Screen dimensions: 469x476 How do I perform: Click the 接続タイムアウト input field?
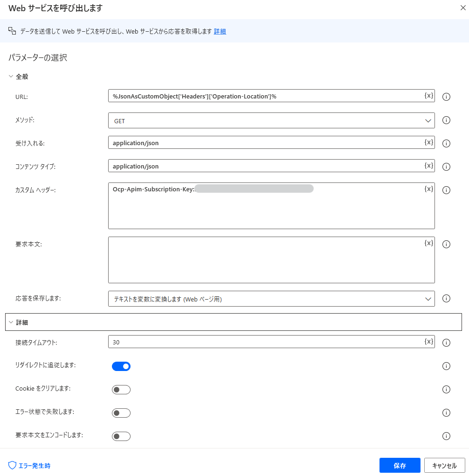click(x=266, y=342)
